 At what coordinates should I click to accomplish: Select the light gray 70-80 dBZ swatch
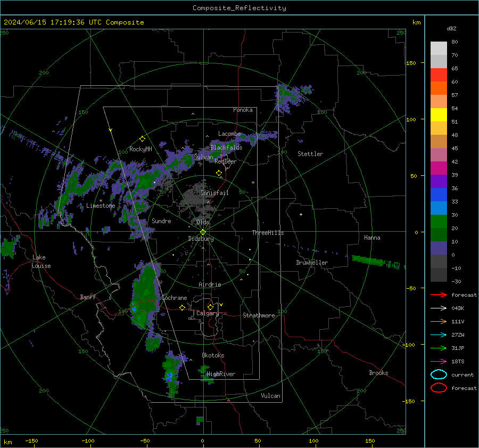tap(439, 48)
